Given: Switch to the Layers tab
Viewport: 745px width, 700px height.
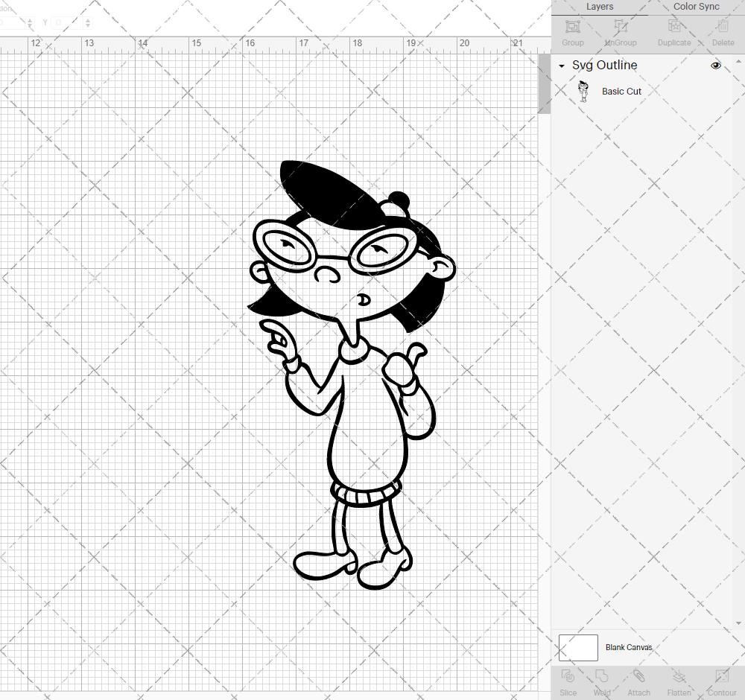Looking at the screenshot, I should pos(600,7).
